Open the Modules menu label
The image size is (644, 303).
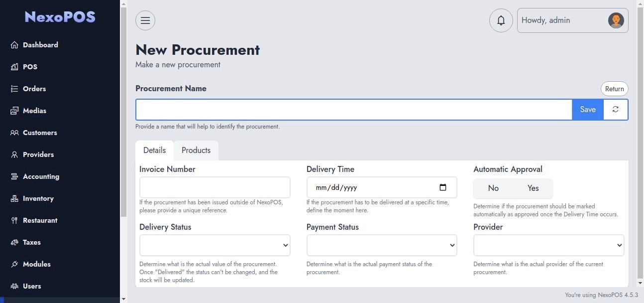(37, 264)
